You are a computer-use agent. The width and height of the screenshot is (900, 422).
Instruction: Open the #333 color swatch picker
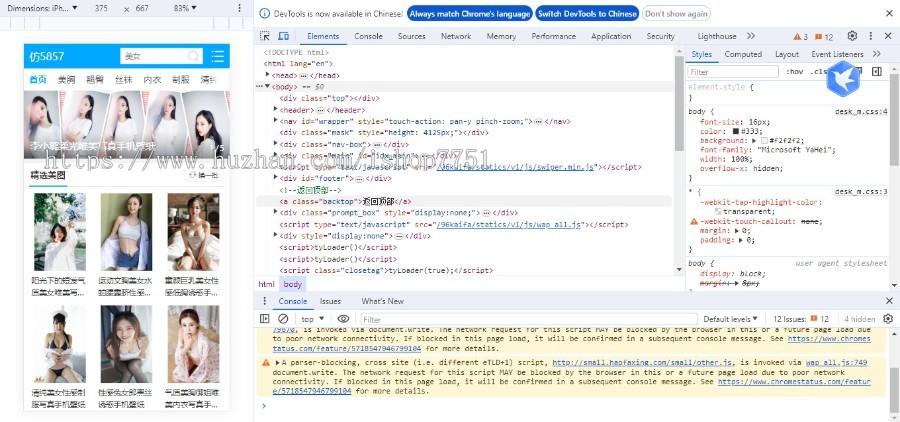click(x=736, y=131)
